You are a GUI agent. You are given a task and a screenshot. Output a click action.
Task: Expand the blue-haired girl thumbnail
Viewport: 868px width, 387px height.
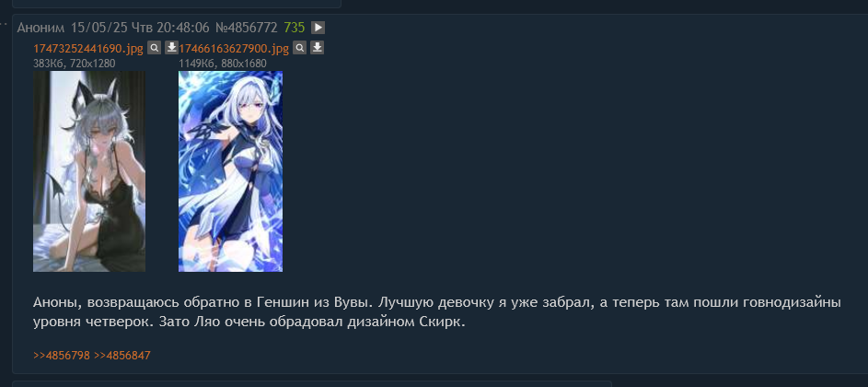(230, 171)
